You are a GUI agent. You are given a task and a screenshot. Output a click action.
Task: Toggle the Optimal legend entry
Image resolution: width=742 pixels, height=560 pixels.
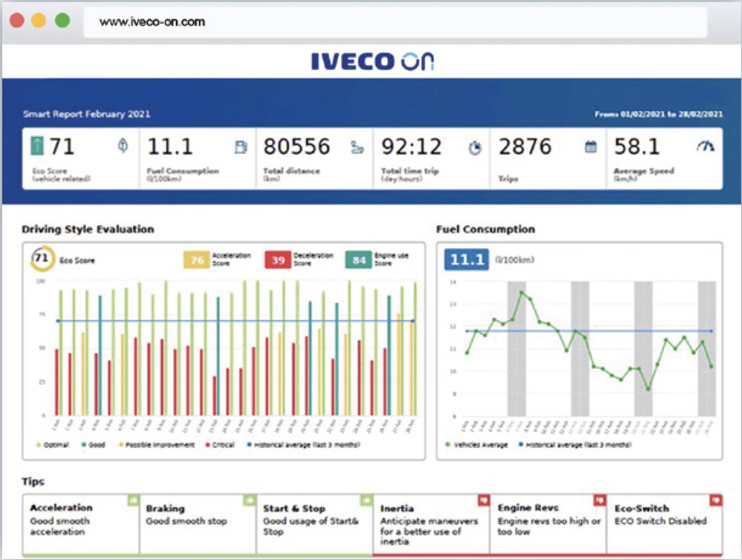(x=53, y=445)
